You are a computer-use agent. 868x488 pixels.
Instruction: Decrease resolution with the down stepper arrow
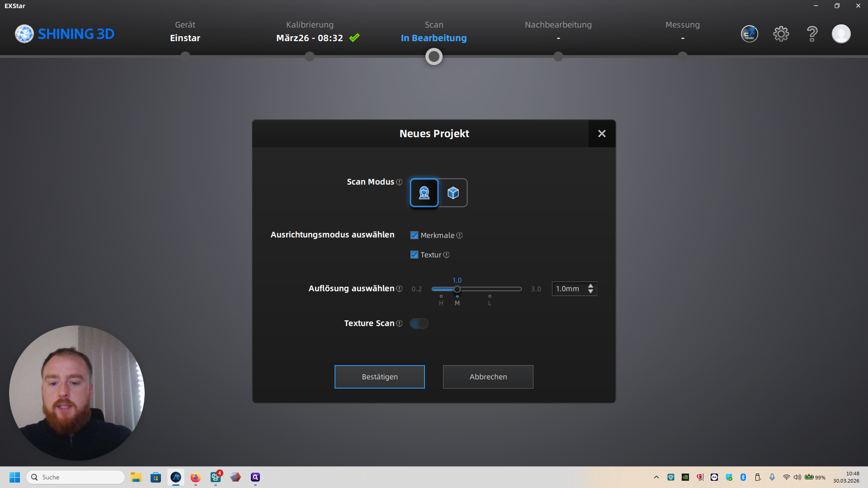590,292
